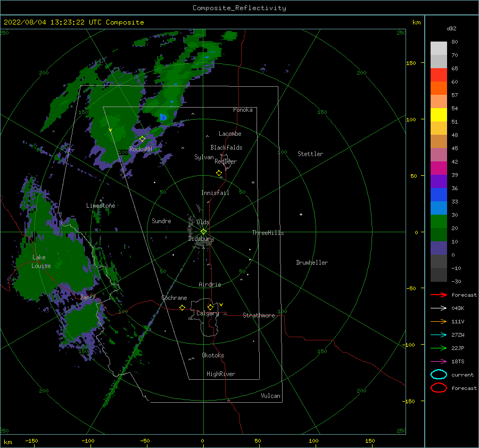This screenshot has width=479, height=448.
Task: Click yellow diamond marker under Cochrane
Action: 182,307
